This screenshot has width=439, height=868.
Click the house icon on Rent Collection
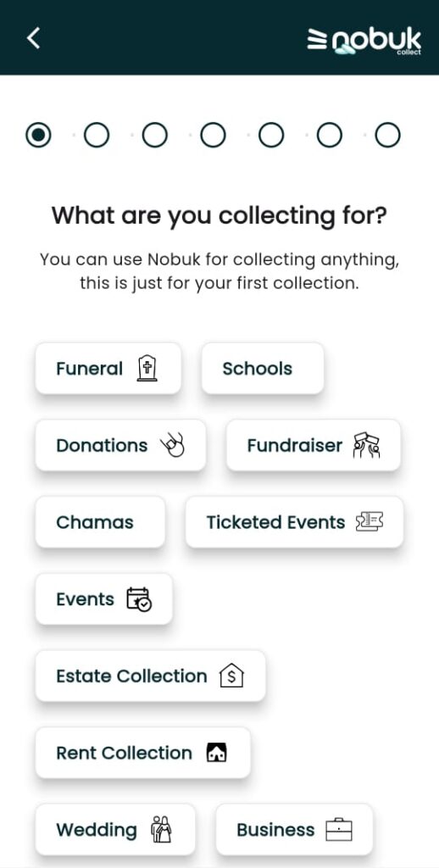(x=217, y=753)
